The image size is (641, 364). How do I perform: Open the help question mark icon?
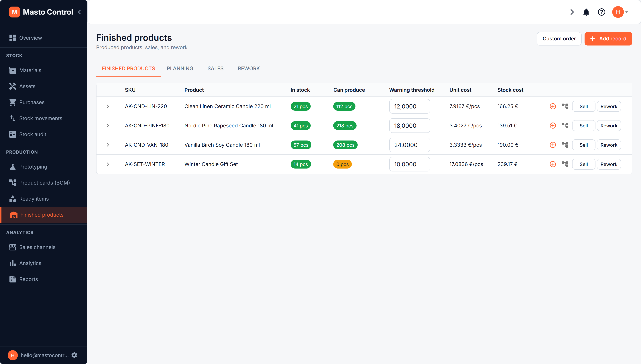(601, 12)
